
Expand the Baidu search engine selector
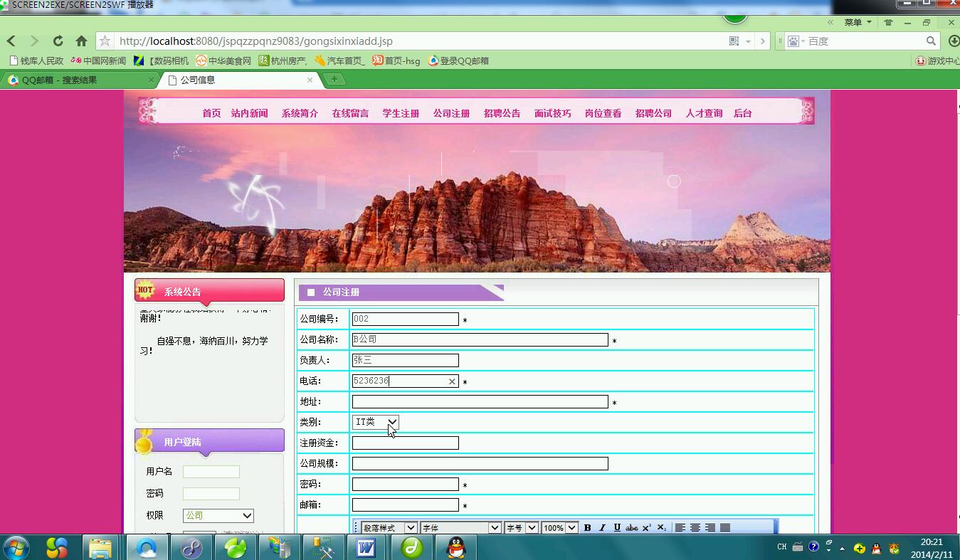click(x=796, y=41)
